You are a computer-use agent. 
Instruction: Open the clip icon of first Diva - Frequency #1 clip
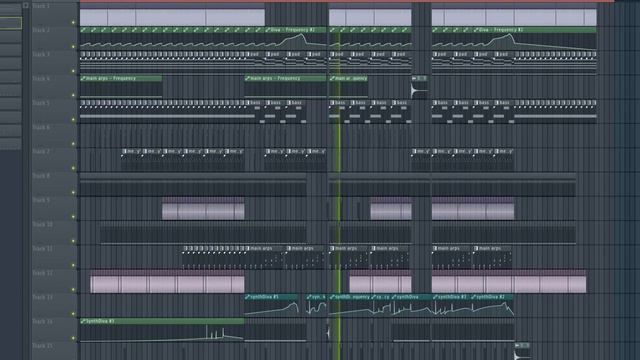[268, 30]
